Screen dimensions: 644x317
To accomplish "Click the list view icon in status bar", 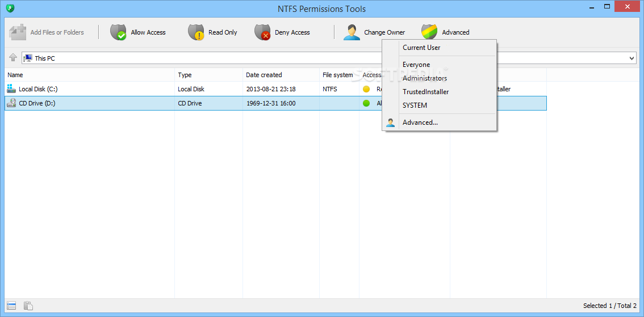I will tap(11, 306).
